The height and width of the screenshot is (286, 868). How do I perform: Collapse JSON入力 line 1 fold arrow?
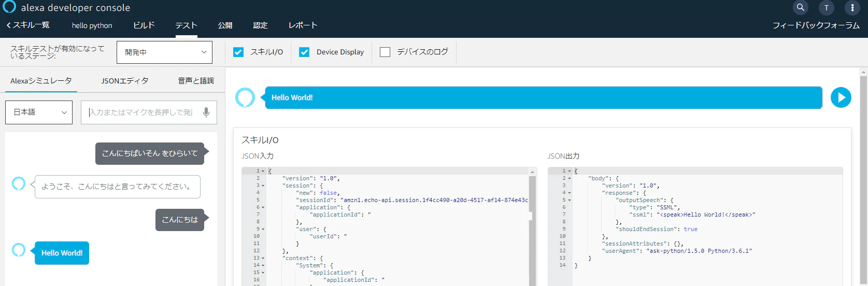(263, 171)
